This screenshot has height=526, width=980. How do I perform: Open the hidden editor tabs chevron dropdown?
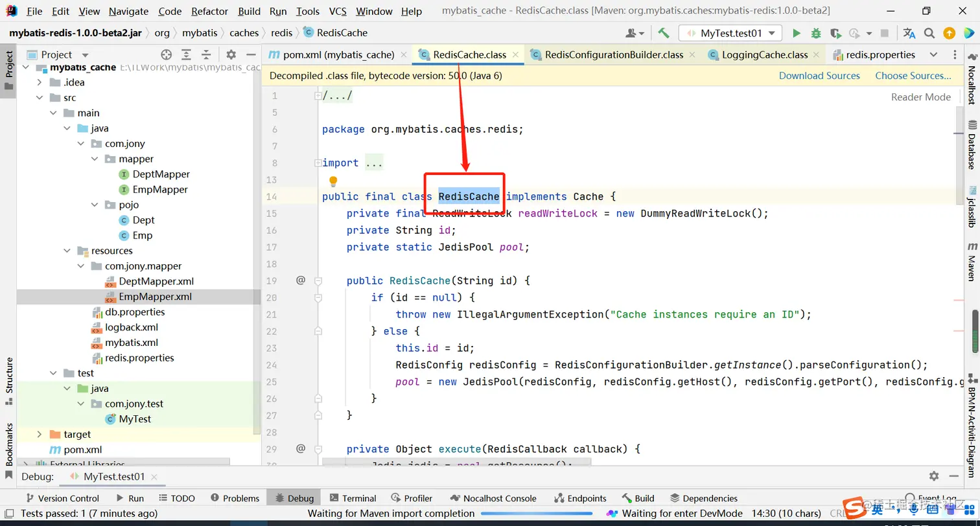[933, 55]
